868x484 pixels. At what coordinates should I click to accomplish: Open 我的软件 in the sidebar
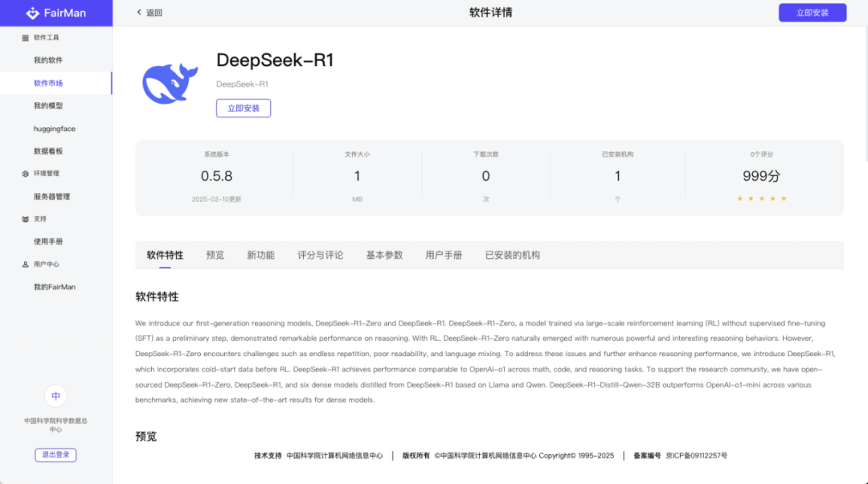coord(48,60)
